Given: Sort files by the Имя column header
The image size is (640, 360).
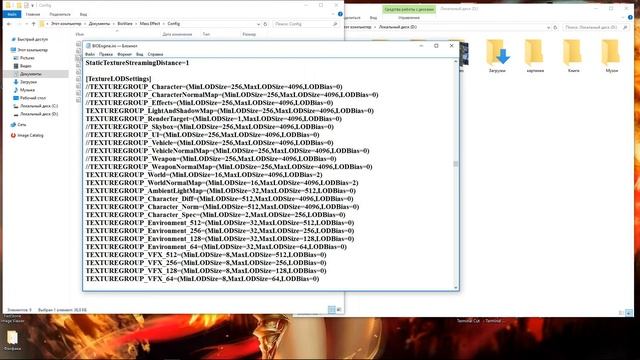Looking at the screenshot, I should pos(80,34).
